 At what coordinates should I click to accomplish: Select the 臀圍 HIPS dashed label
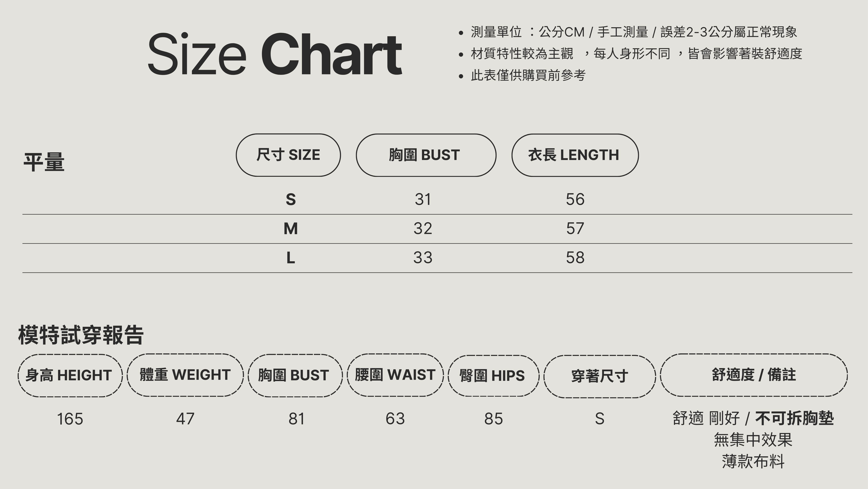click(x=493, y=376)
